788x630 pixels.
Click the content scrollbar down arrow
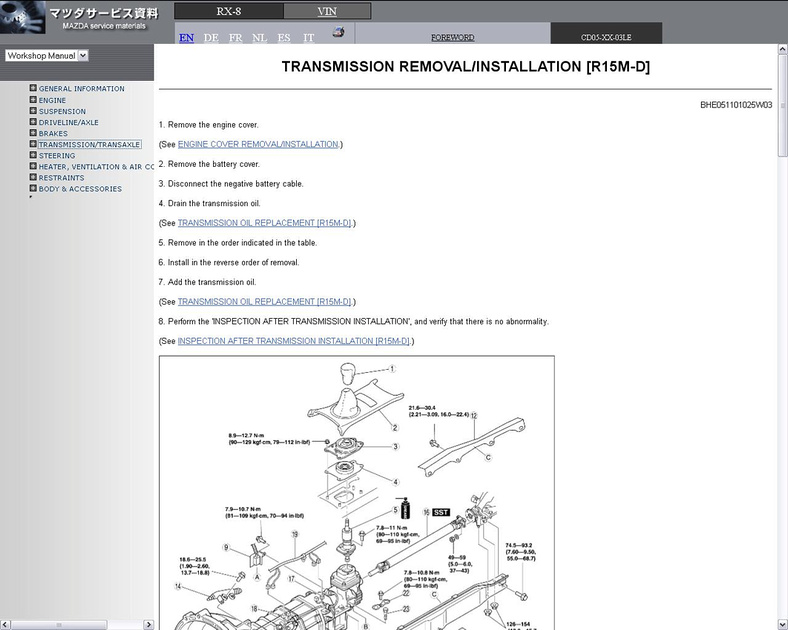pos(782,624)
